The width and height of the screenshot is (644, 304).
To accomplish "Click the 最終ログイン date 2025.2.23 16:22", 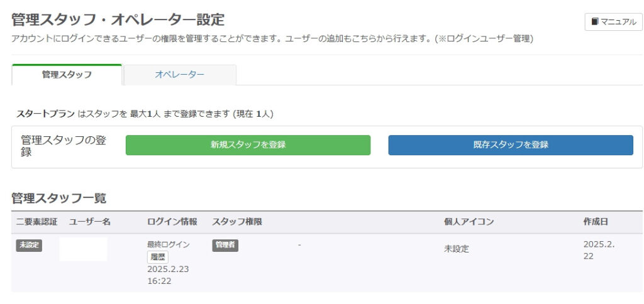I will (168, 274).
